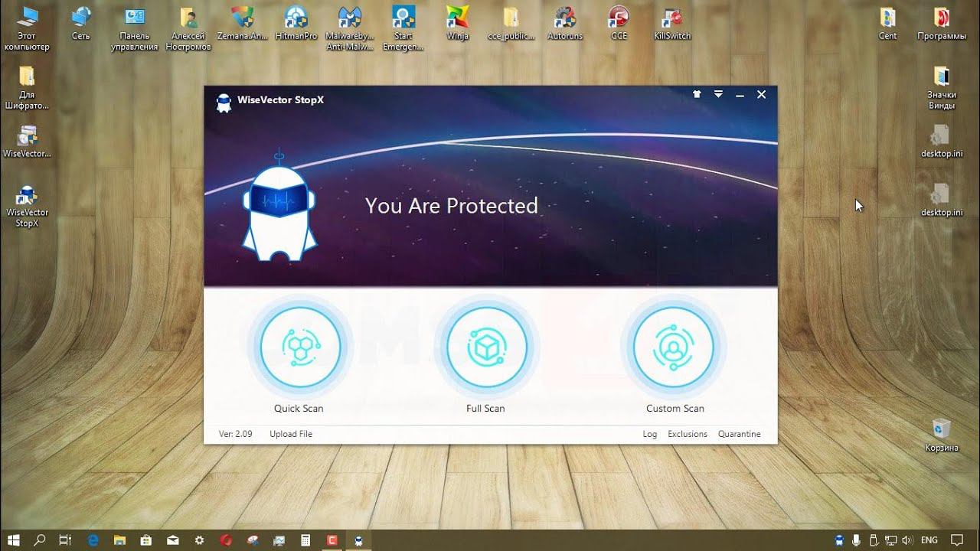
Task: Open the Calculator from the taskbar
Action: pyautogui.click(x=305, y=540)
